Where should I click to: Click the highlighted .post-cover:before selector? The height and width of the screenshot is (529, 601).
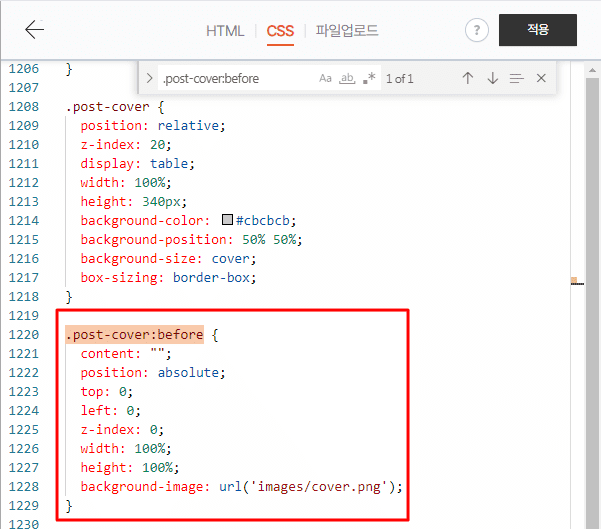(135, 335)
